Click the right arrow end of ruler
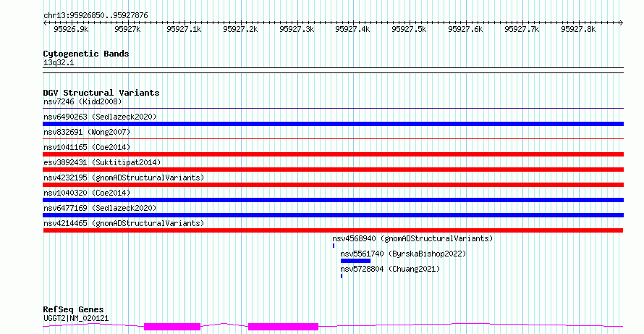The image size is (644, 334). 622,23
